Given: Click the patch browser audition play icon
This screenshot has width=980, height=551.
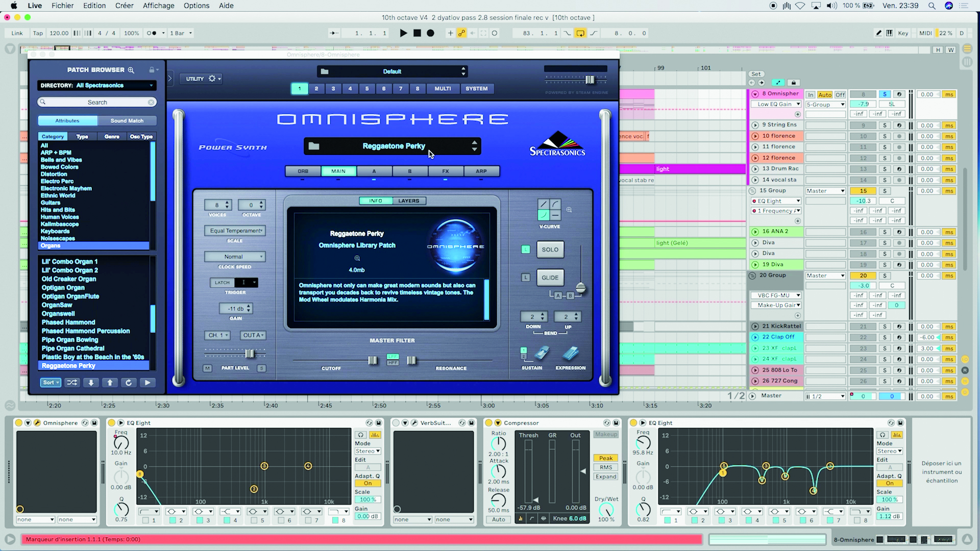Looking at the screenshot, I should click(148, 383).
